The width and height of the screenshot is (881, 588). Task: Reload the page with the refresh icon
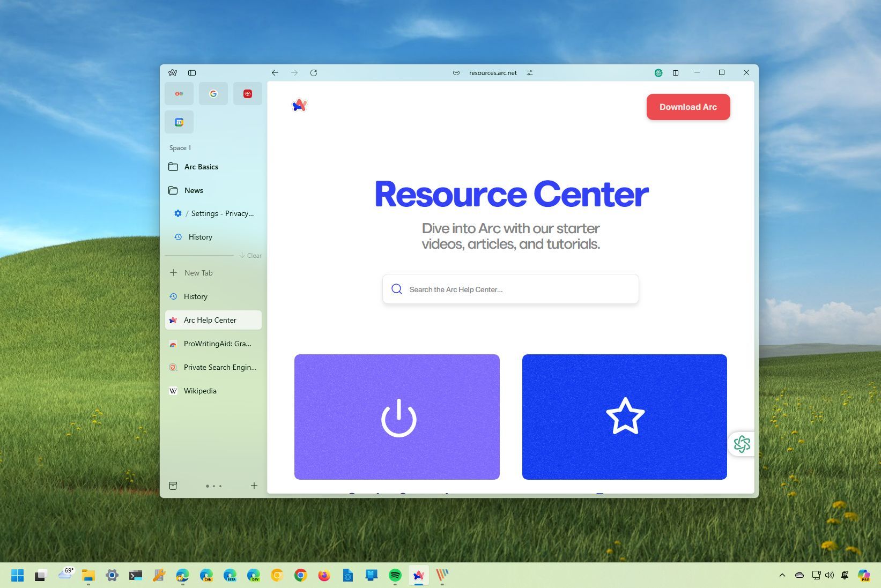click(314, 72)
